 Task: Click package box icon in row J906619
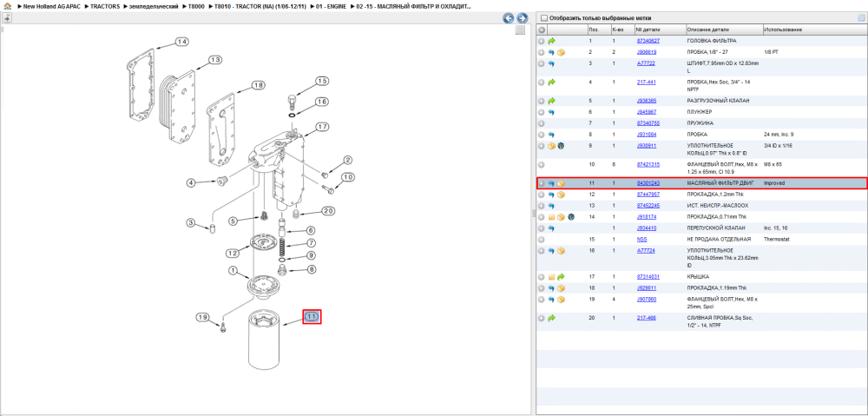click(x=561, y=52)
